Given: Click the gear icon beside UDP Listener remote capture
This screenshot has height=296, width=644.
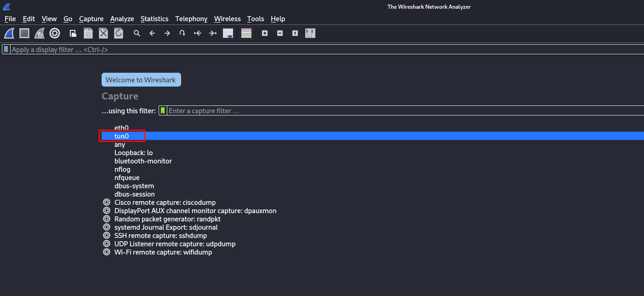Looking at the screenshot, I should [x=107, y=244].
